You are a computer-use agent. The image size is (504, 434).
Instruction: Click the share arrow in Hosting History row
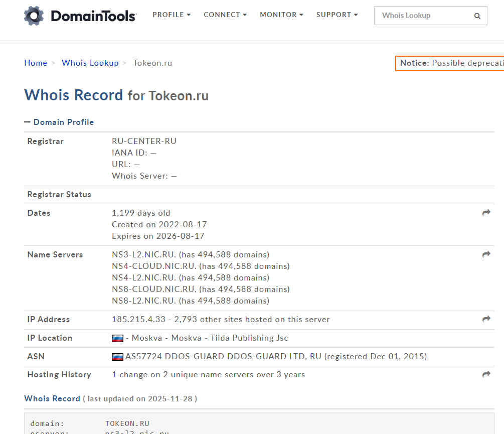[486, 375]
